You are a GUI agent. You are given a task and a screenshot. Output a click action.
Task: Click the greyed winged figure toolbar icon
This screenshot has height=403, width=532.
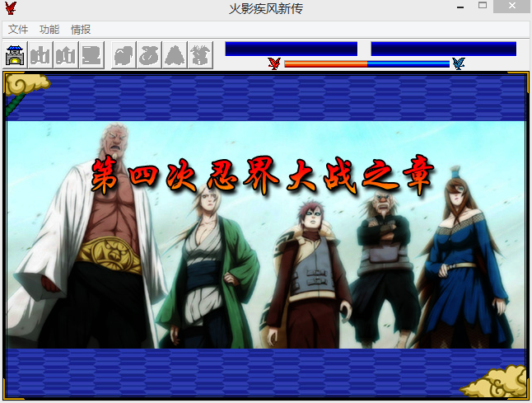[200, 55]
